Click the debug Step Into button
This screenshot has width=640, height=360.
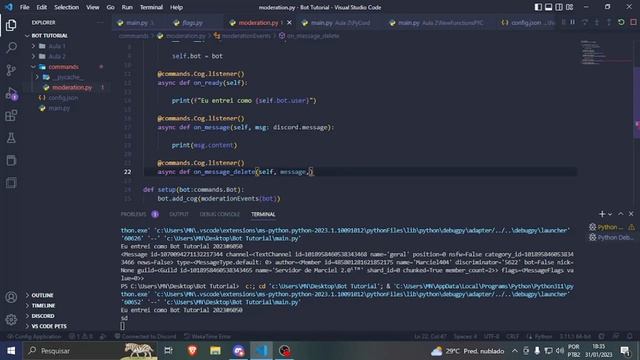pyautogui.click(x=597, y=22)
